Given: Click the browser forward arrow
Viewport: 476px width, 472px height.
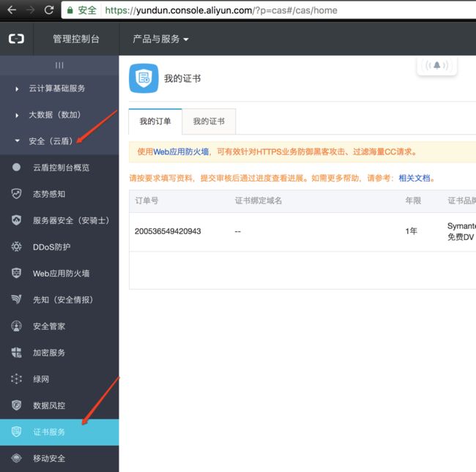Looking at the screenshot, I should pos(30,10).
